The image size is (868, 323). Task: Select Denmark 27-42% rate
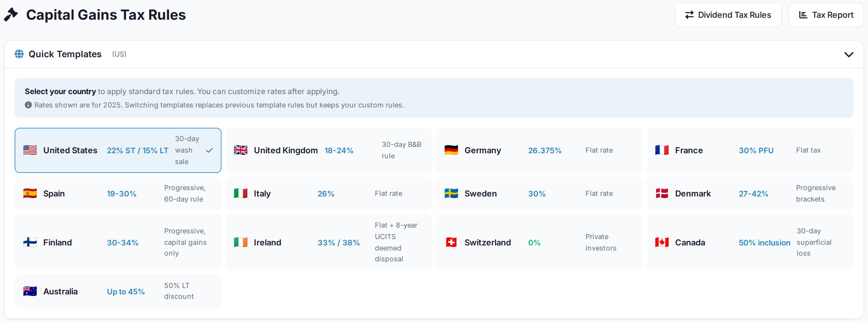click(x=753, y=194)
